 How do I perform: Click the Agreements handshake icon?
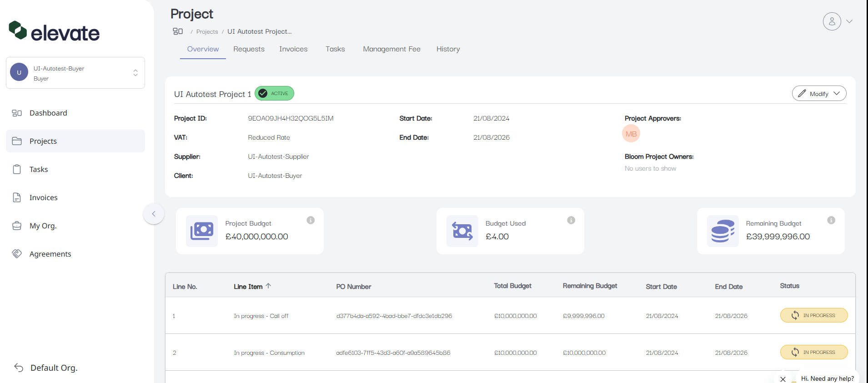click(17, 254)
